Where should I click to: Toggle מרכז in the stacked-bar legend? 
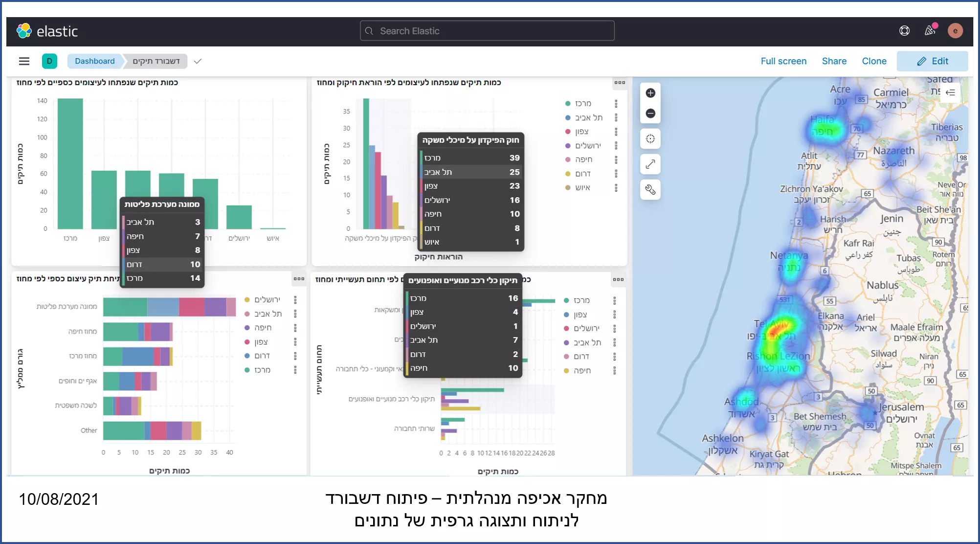(262, 370)
